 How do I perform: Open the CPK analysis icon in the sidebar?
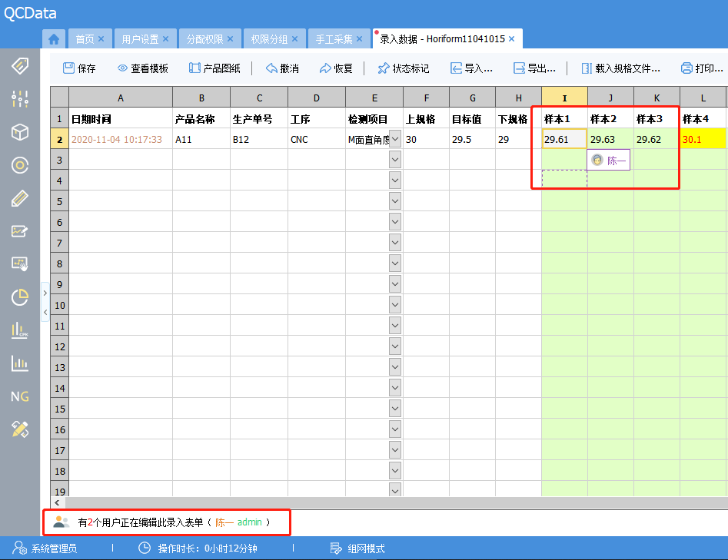point(19,331)
